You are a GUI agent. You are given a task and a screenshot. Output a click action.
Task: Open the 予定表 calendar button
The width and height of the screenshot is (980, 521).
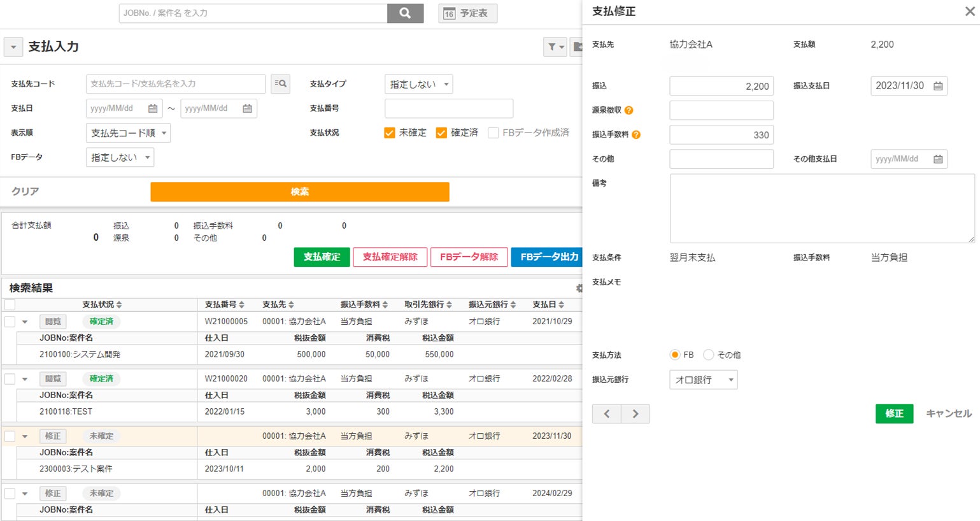click(x=467, y=13)
